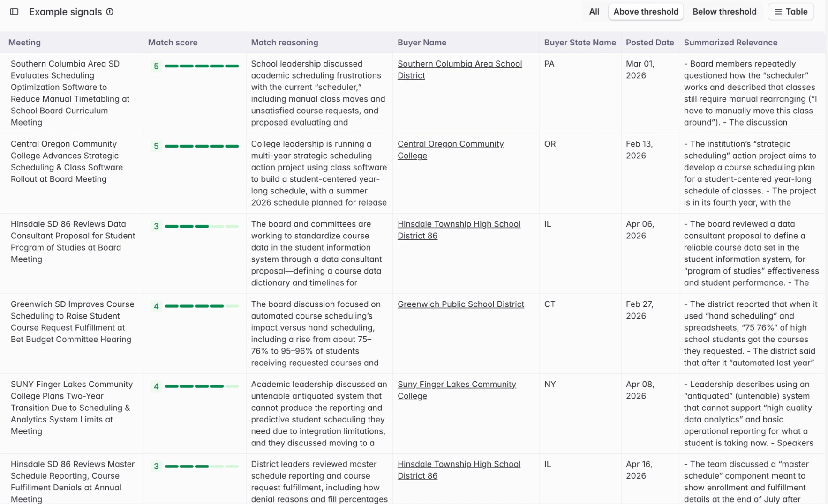Viewport: 828px width, 504px height.
Task: Select reasoning 'The board and committees are working'
Action: click(317, 253)
